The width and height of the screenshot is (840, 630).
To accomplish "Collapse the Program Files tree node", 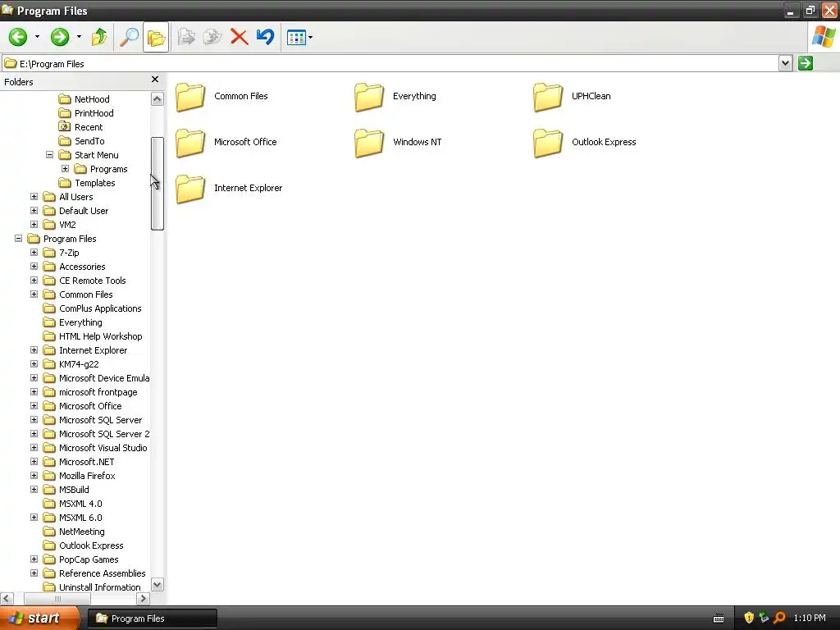I will [18, 239].
